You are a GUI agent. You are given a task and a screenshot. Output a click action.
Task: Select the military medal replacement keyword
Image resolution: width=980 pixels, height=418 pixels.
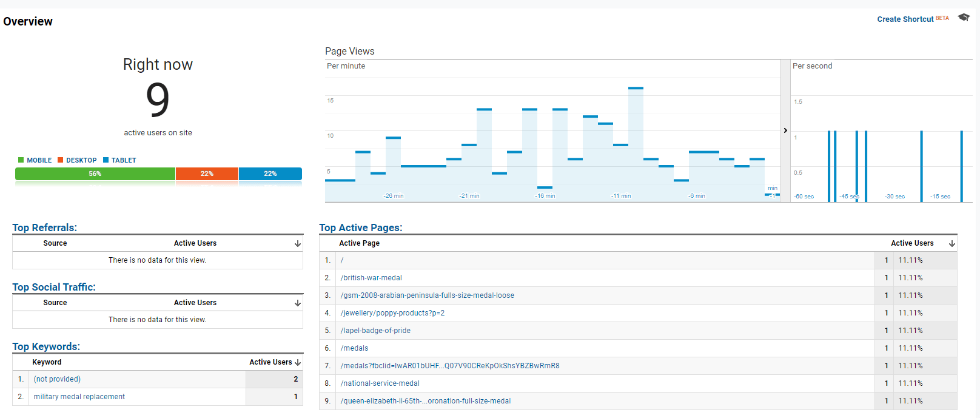click(x=79, y=397)
